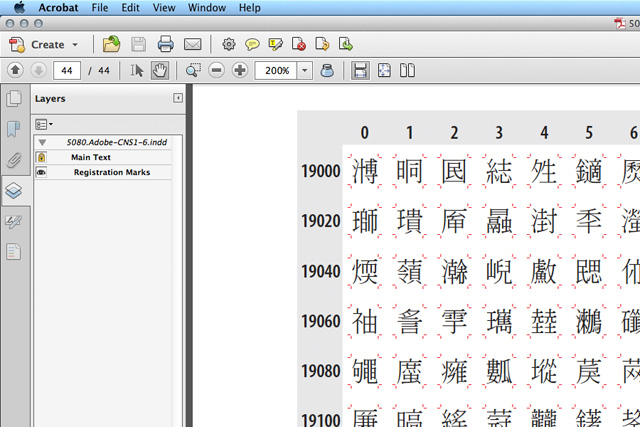Open the zoom percentage dropdown arrow
This screenshot has width=640, height=427.
[x=303, y=70]
